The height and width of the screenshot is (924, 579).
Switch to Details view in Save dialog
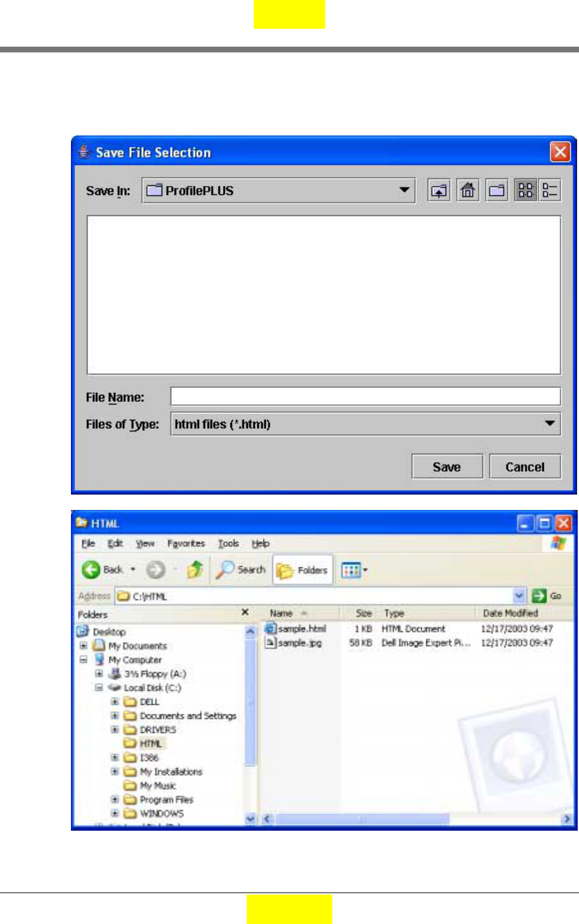550,190
